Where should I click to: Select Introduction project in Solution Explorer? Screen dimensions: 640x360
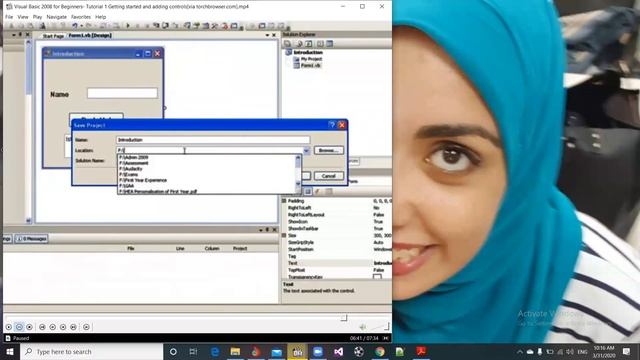pyautogui.click(x=308, y=52)
